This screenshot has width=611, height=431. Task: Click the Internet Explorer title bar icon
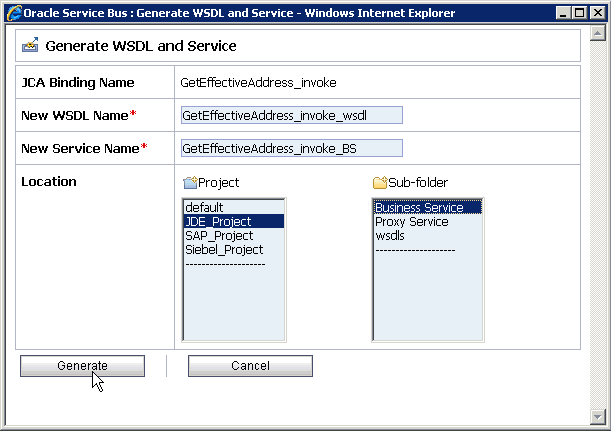tap(14, 13)
